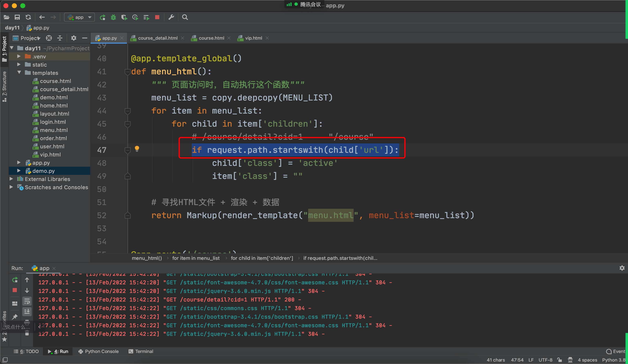Run with coverage shield icon
The width and height of the screenshot is (628, 364).
pos(124,17)
